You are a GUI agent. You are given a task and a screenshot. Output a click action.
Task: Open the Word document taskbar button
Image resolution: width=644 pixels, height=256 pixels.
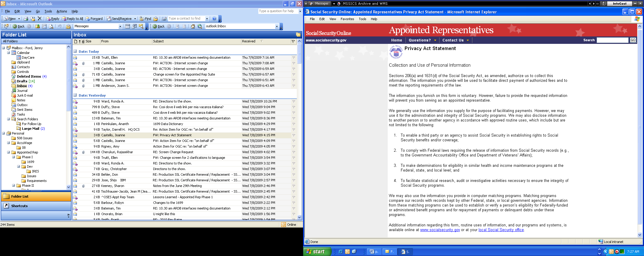coord(374,252)
